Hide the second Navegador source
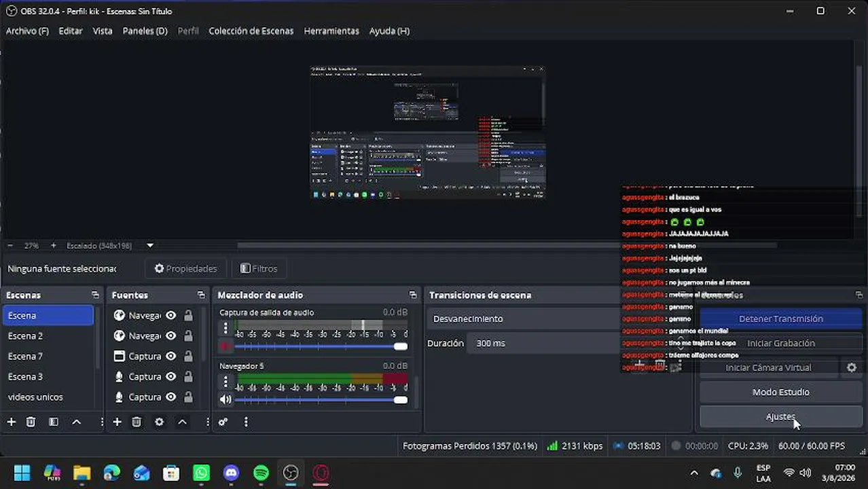Viewport: 868px width, 489px height. coord(171,336)
